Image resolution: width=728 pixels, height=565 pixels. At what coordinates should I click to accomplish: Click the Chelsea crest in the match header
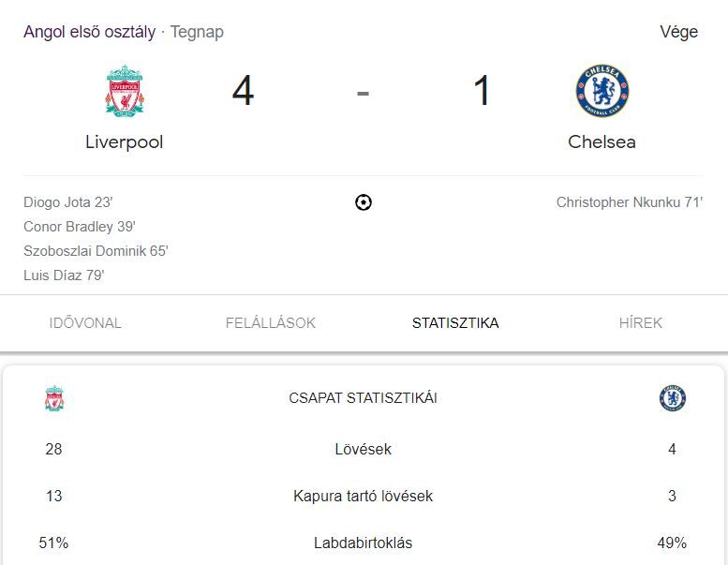click(602, 91)
